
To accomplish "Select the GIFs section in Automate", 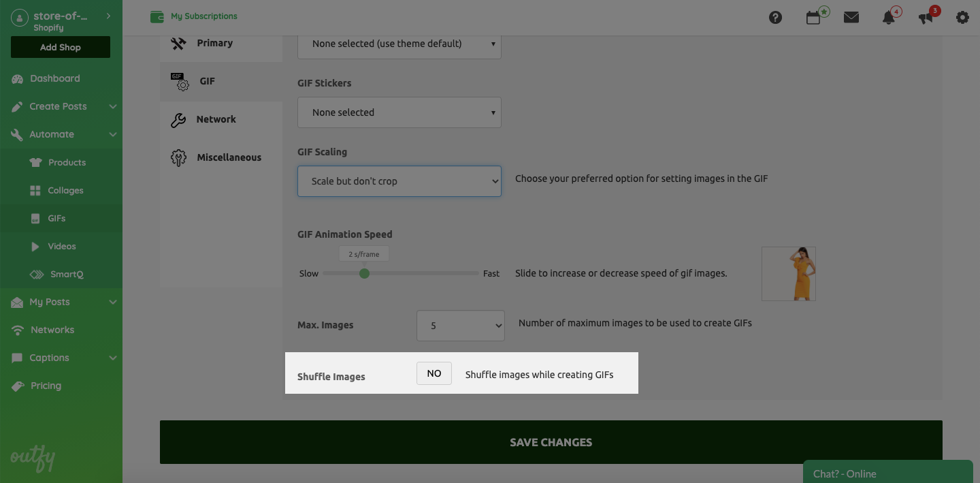I will 54,218.
